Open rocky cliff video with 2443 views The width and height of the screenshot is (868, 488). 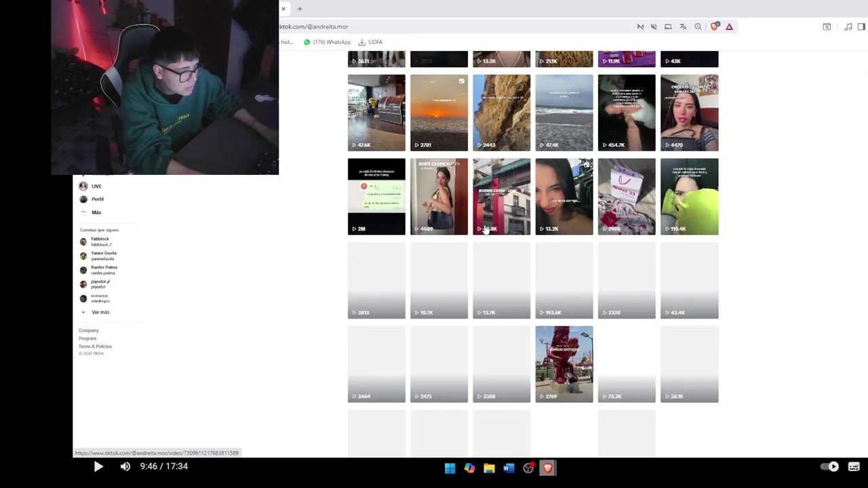coord(501,113)
